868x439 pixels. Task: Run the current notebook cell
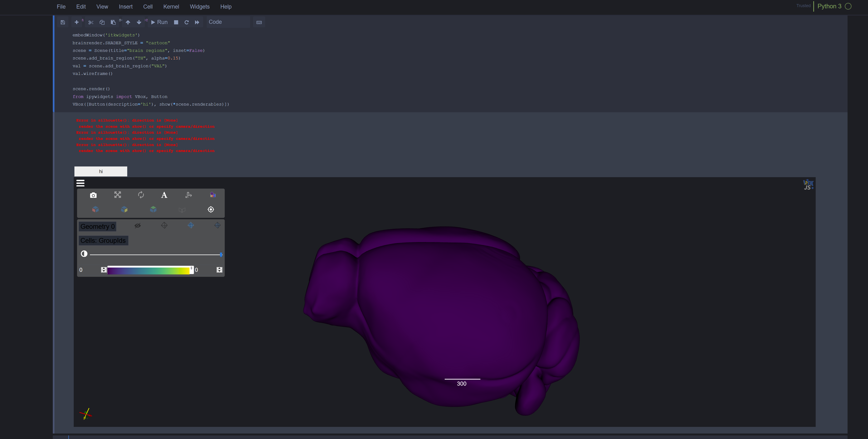(159, 22)
